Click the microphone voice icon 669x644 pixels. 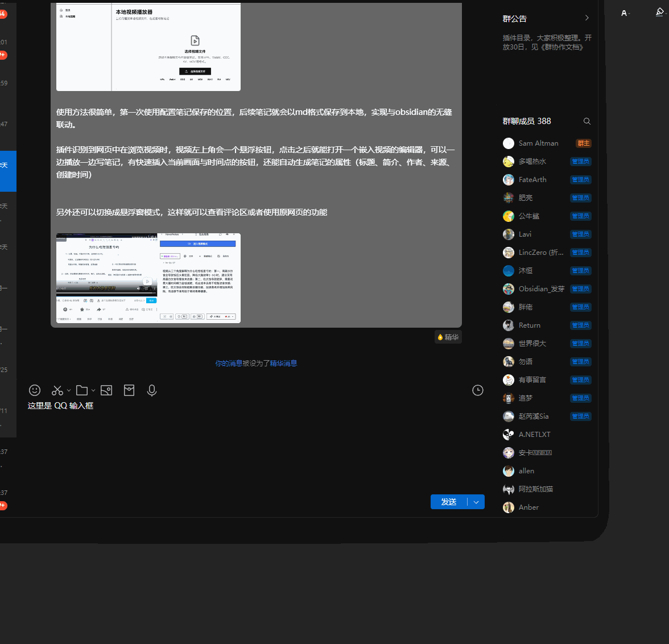[x=152, y=390]
